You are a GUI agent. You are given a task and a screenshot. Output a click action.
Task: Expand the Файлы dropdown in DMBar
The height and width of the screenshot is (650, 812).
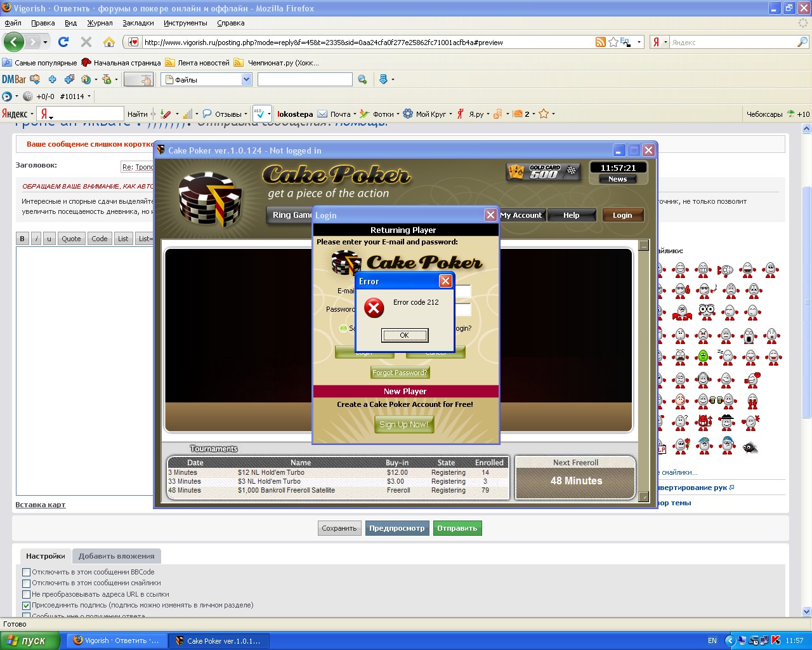[247, 79]
